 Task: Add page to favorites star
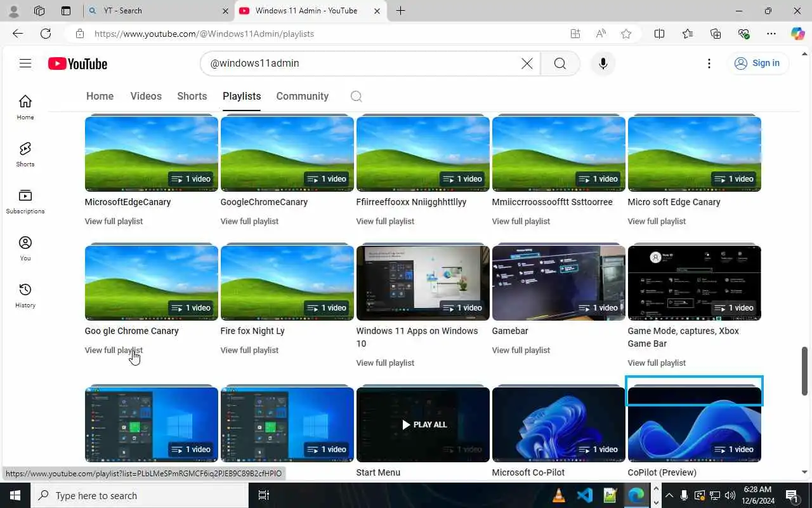[x=626, y=34]
